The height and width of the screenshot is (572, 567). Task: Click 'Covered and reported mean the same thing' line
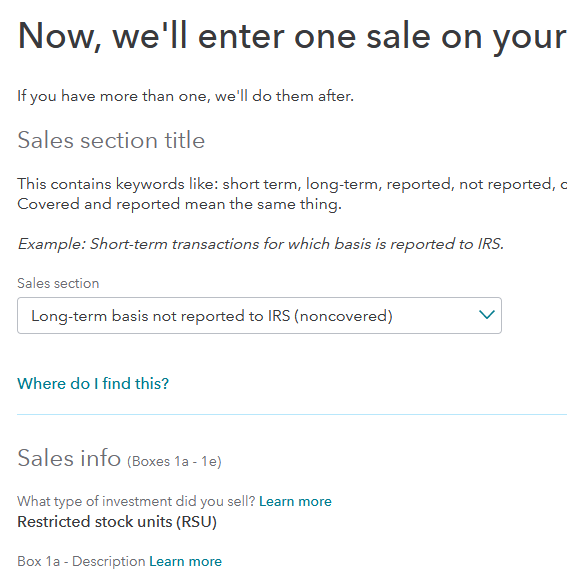click(x=180, y=204)
